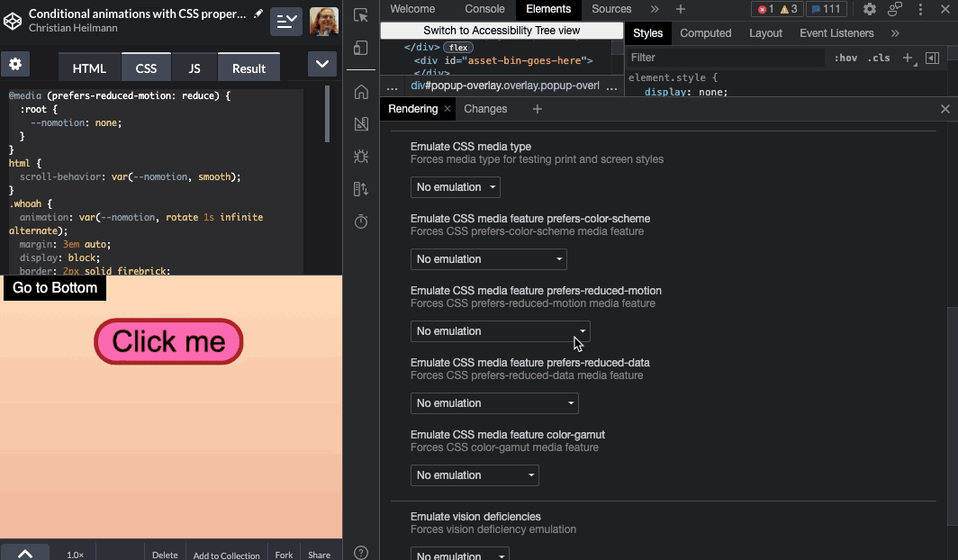The width and height of the screenshot is (958, 560).
Task: Open the errors and warnings counter
Action: point(778,9)
